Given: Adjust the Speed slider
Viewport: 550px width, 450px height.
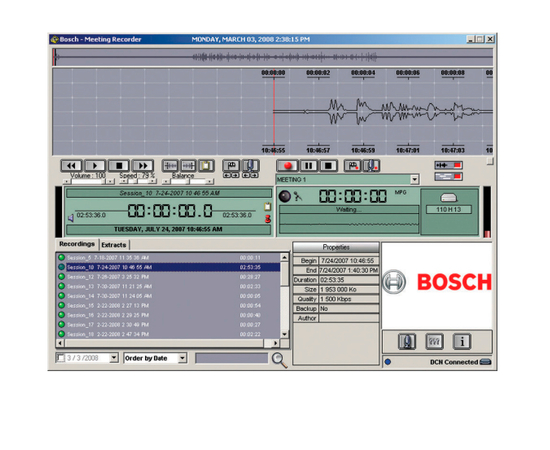Looking at the screenshot, I should 137,181.
